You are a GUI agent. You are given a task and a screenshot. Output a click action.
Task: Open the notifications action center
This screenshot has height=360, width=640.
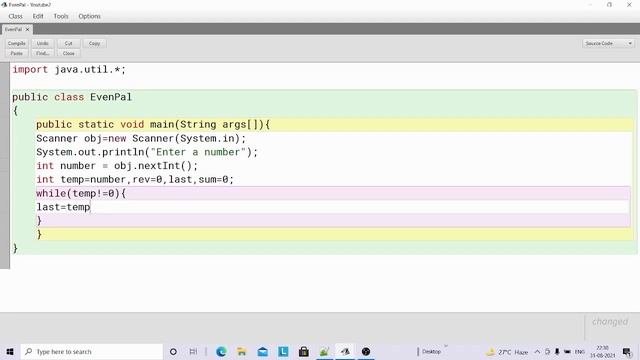[627, 352]
